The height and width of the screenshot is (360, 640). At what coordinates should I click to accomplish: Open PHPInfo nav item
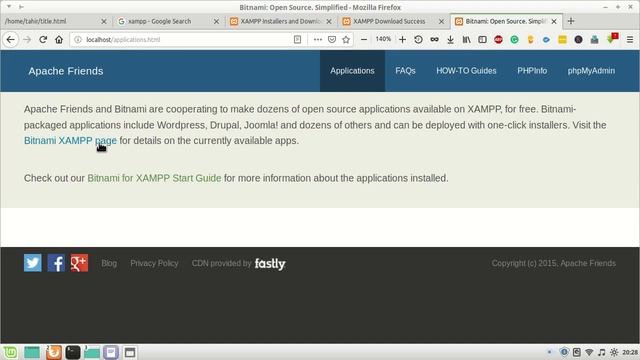pyautogui.click(x=532, y=71)
